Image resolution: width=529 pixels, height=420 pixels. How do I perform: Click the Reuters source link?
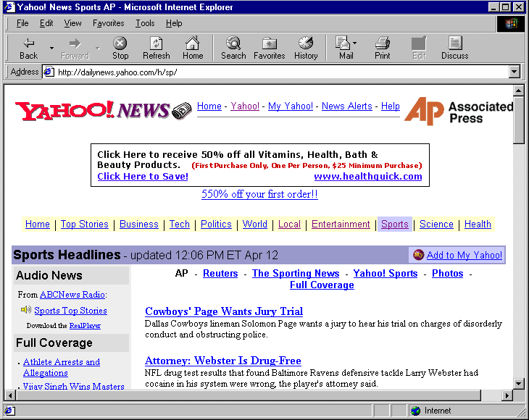click(x=220, y=274)
